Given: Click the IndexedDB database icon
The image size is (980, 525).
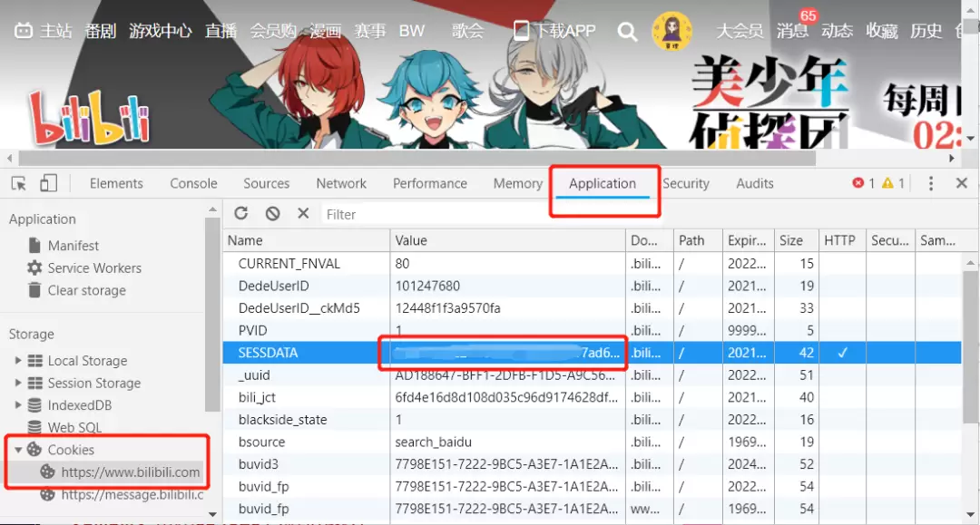Looking at the screenshot, I should pyautogui.click(x=35, y=405).
